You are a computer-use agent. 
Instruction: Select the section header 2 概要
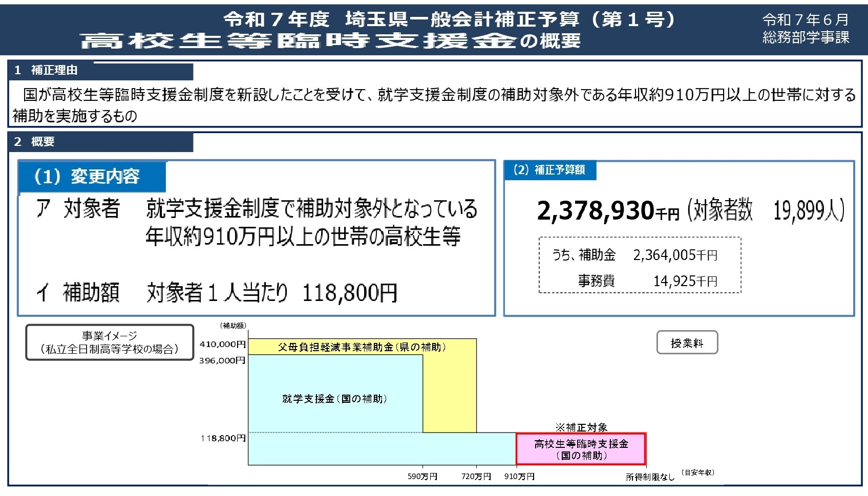(x=101, y=142)
